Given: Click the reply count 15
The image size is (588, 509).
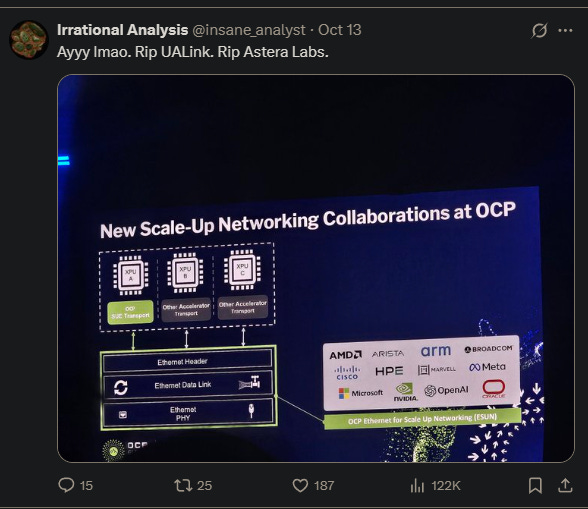Looking at the screenshot, I should pos(86,486).
